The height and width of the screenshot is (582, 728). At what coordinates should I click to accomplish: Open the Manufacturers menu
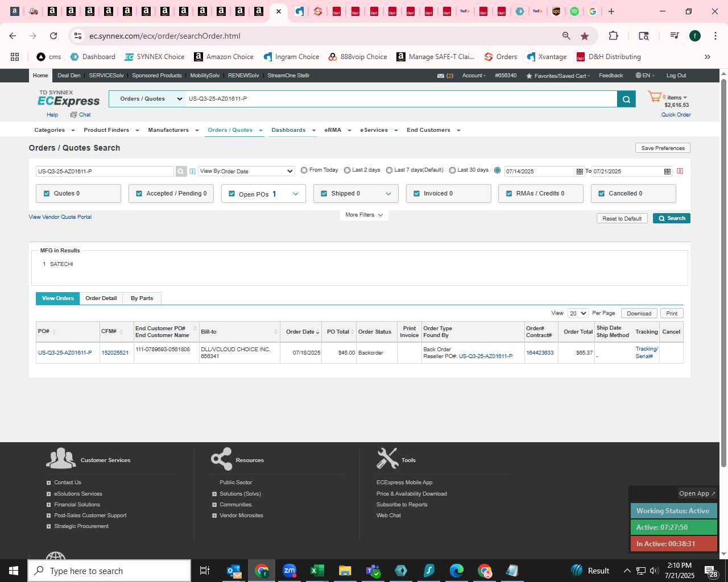173,130
